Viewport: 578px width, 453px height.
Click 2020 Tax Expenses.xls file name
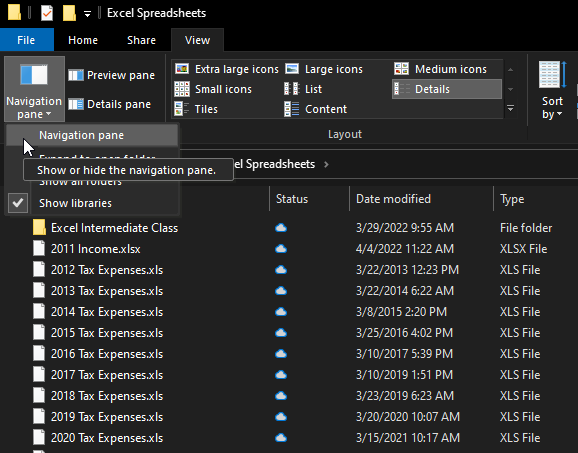107,438
